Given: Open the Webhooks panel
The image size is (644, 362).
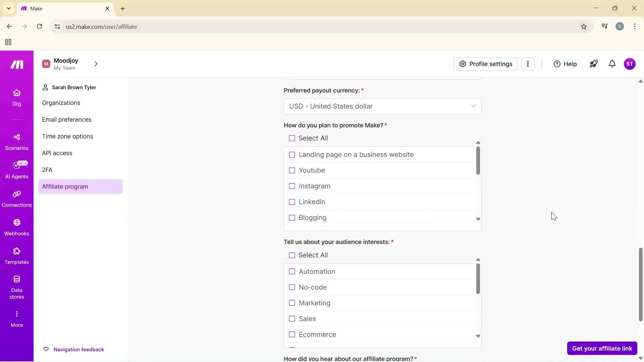Looking at the screenshot, I should point(16,227).
